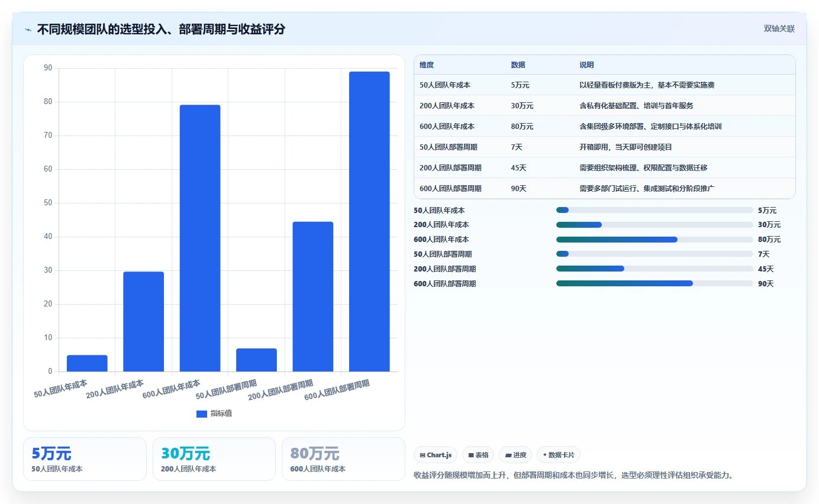Click the 50人团队年成本 progress bar

pos(654,210)
